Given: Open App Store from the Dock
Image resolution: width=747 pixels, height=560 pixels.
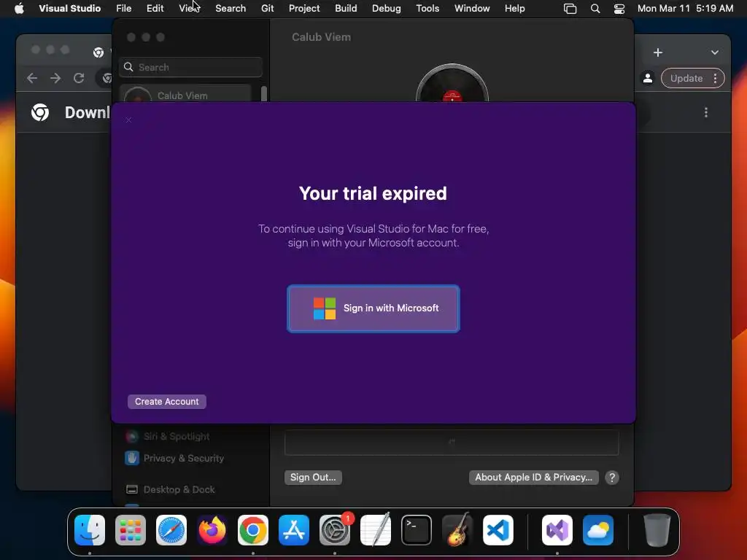Looking at the screenshot, I should (294, 530).
